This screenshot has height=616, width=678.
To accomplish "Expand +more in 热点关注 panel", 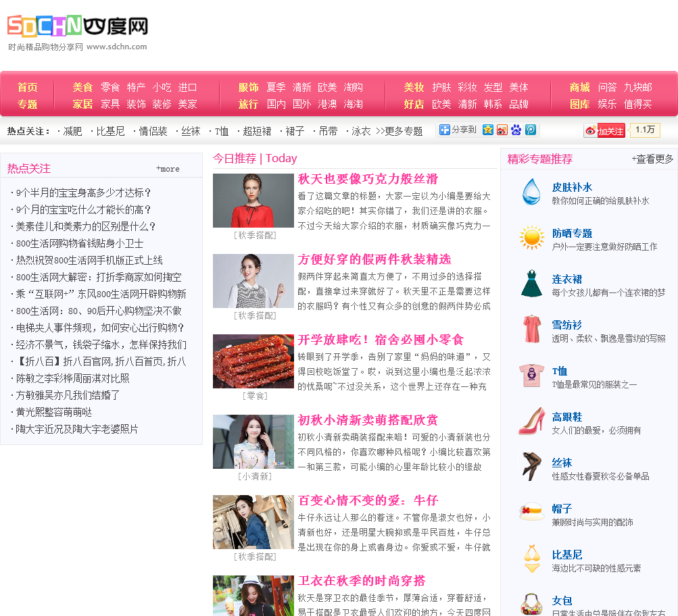I will pyautogui.click(x=168, y=169).
